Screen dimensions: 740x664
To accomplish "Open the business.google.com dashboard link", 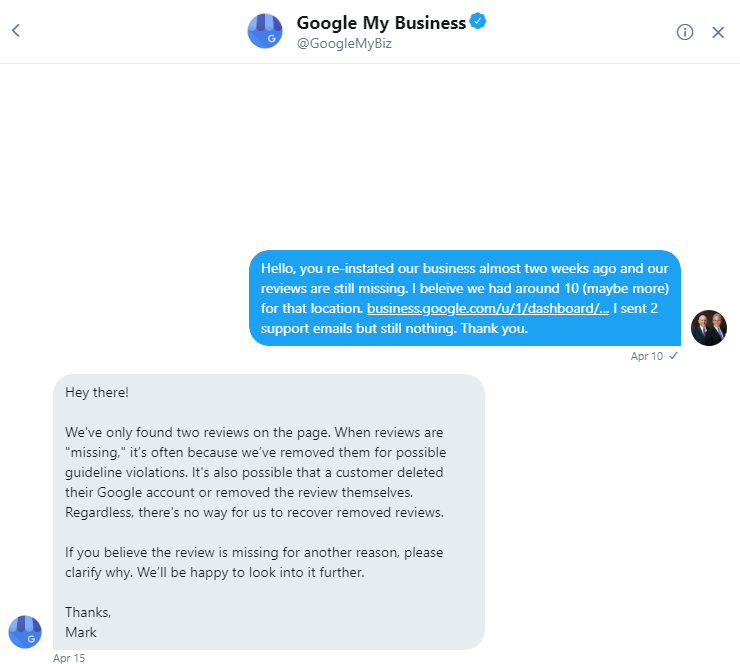I will click(488, 308).
